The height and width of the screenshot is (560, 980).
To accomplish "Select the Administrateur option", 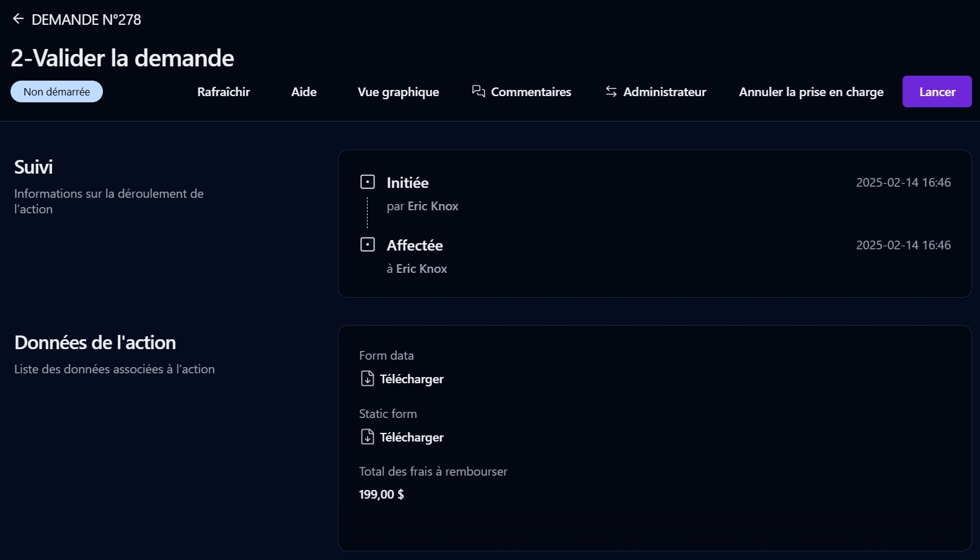I will click(664, 92).
